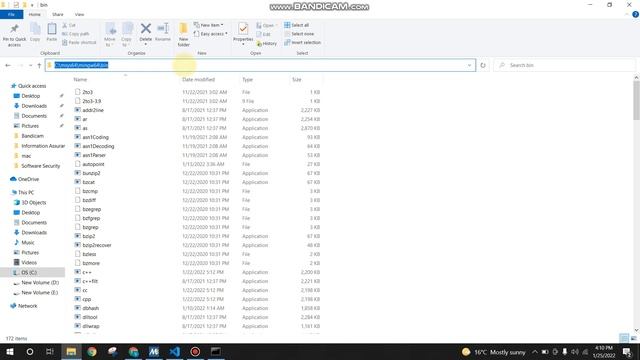Open Help with the question mark icon
Image resolution: width=640 pixels, height=360 pixels.
pyautogui.click(x=635, y=14)
